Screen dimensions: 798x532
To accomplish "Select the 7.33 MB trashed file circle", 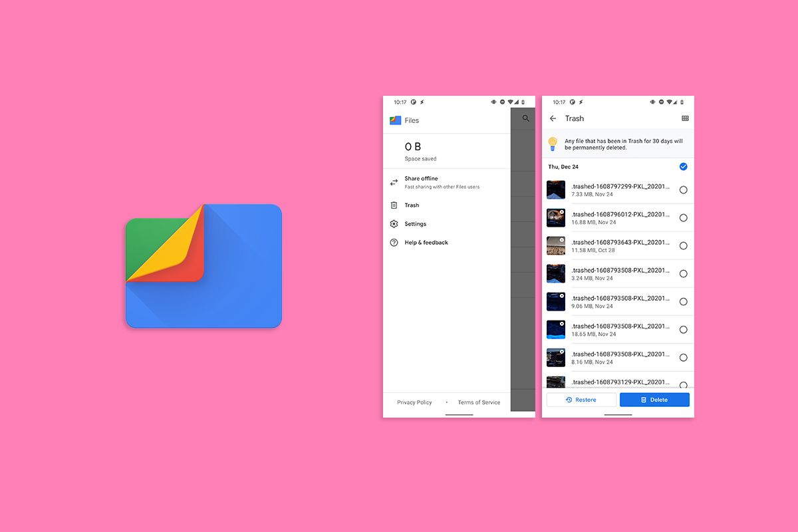I will coord(684,190).
